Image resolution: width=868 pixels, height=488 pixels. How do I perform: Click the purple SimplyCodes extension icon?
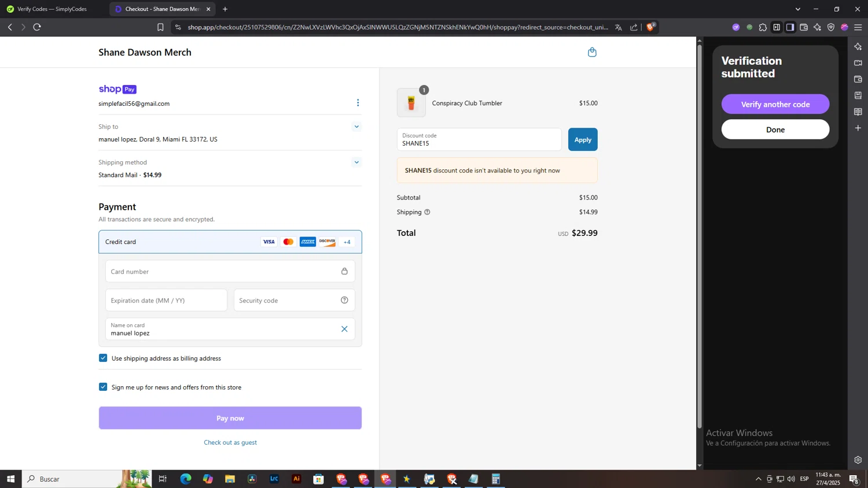tap(735, 27)
